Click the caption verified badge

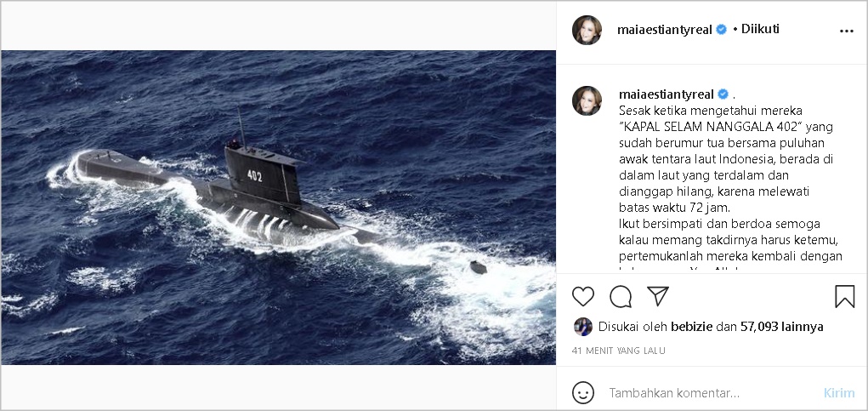pos(723,94)
